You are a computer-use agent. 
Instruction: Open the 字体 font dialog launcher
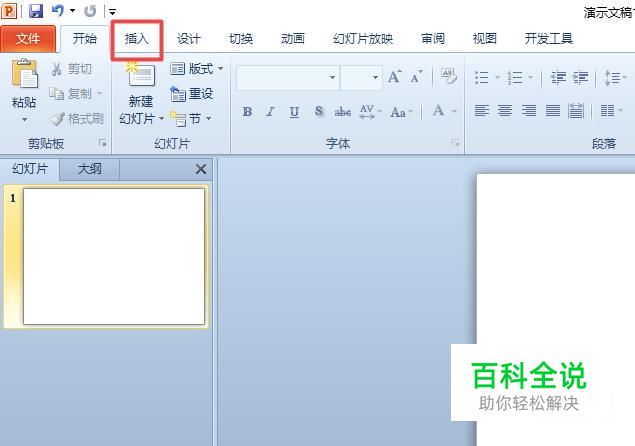pyautogui.click(x=456, y=143)
